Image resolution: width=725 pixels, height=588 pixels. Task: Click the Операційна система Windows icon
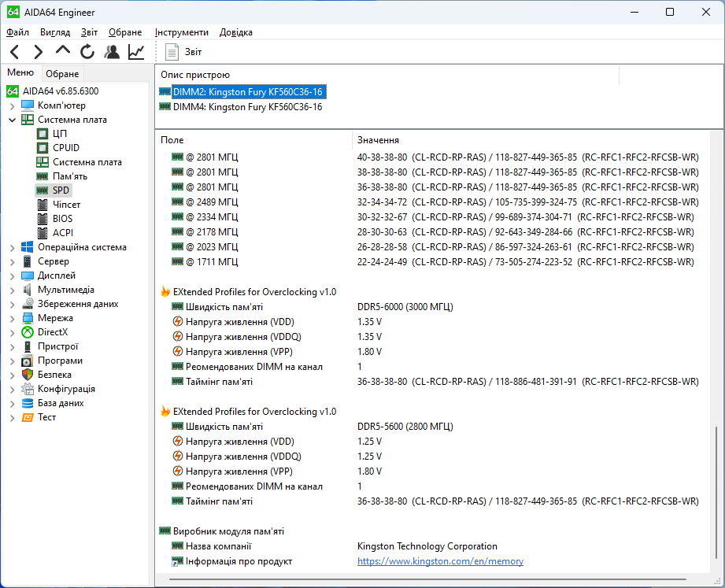tap(28, 247)
